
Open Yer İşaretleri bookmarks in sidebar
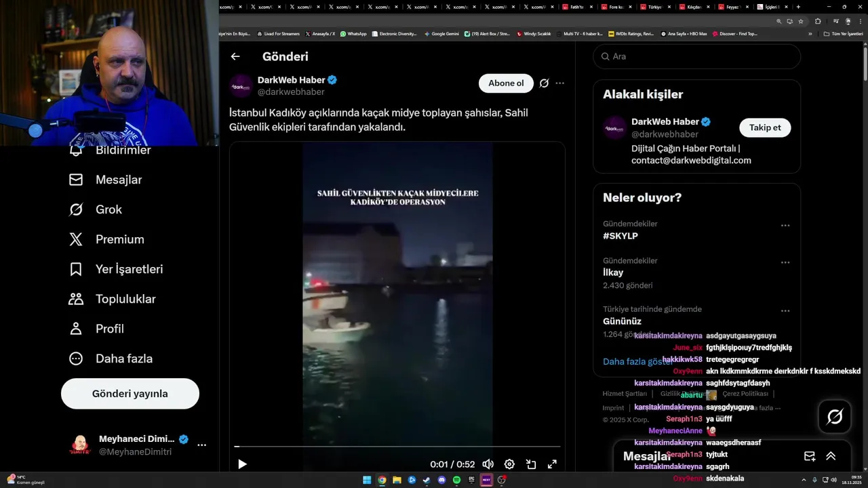tap(116, 269)
